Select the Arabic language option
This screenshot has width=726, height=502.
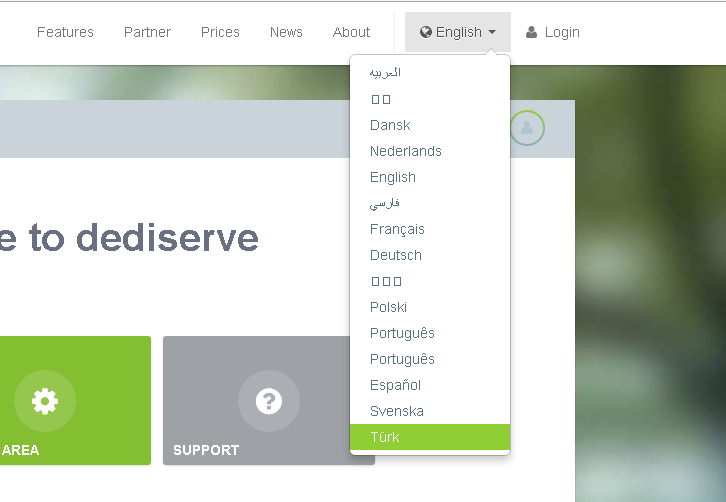coord(430,73)
